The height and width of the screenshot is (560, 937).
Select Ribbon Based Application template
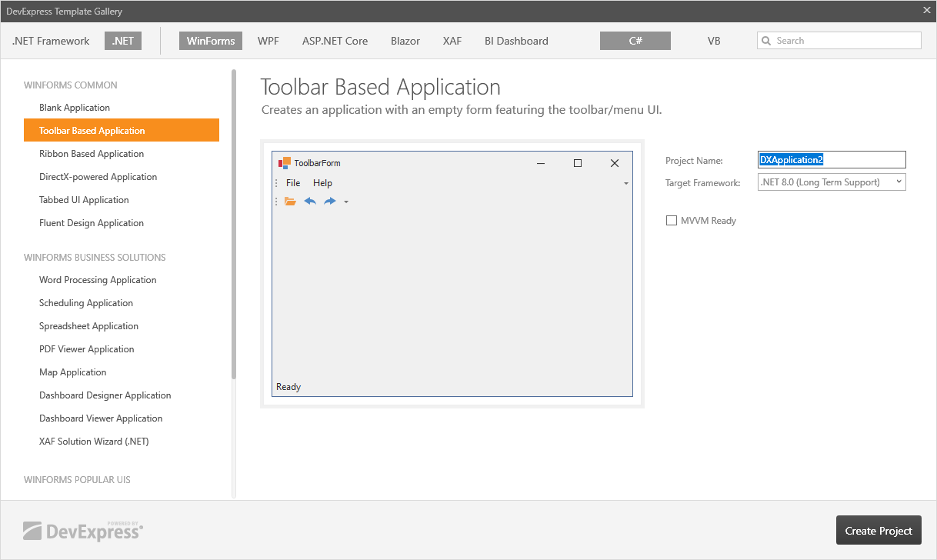click(x=122, y=154)
